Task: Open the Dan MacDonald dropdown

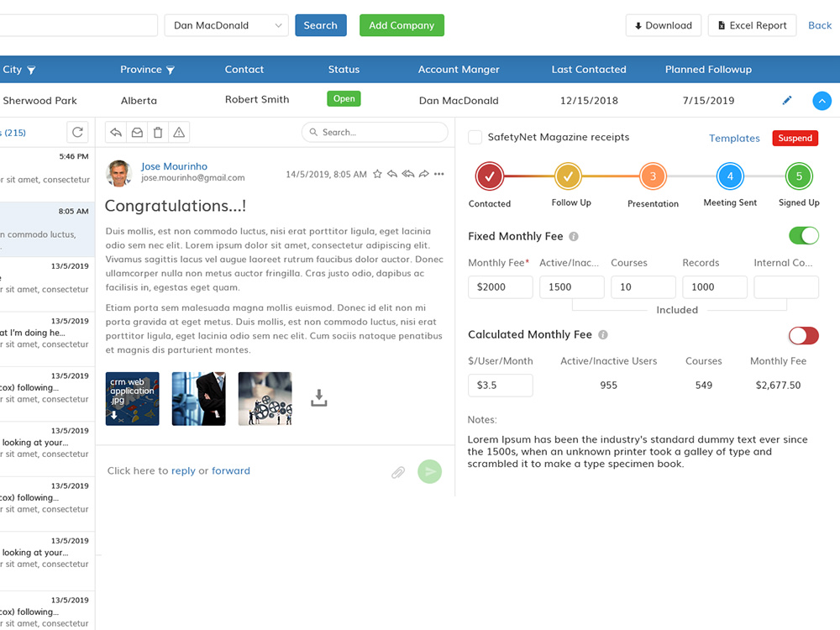Action: pos(227,25)
